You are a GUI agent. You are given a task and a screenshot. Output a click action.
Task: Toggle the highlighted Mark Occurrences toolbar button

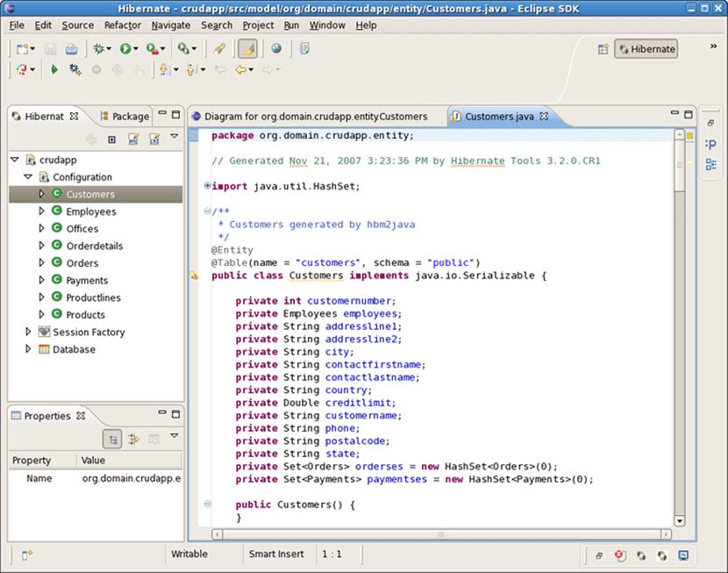tap(247, 49)
